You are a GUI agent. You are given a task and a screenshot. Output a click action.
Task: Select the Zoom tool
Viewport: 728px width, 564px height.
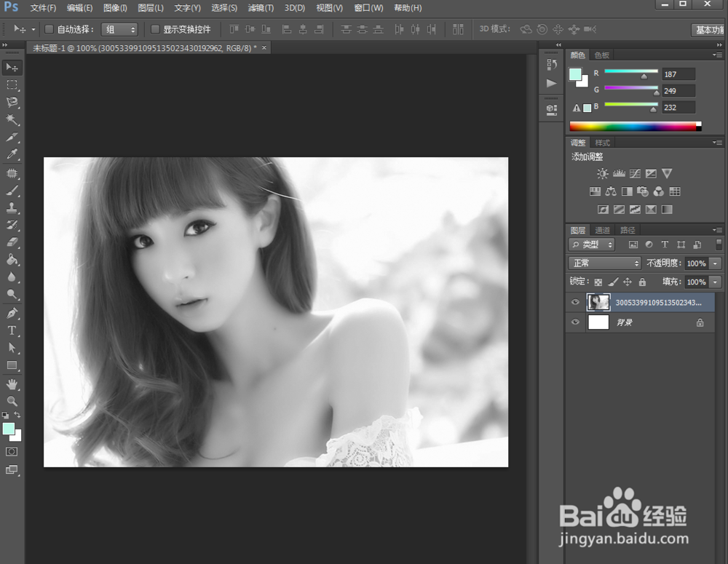[x=12, y=401]
